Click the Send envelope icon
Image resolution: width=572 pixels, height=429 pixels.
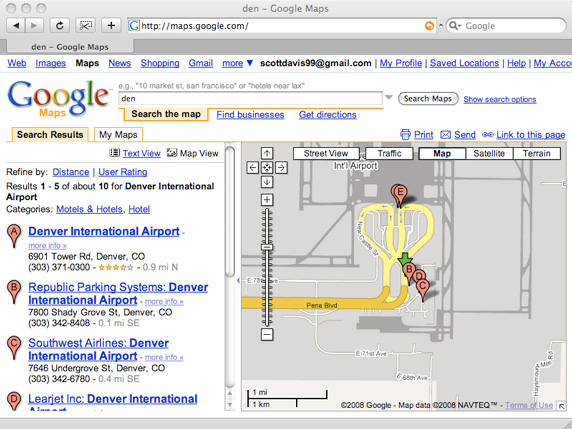(x=445, y=135)
